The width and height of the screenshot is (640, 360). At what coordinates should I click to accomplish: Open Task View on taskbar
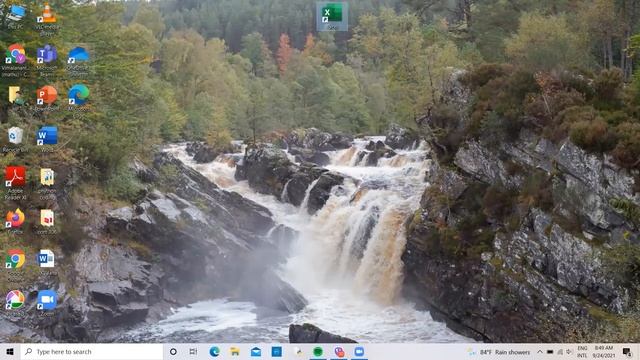[193, 351]
